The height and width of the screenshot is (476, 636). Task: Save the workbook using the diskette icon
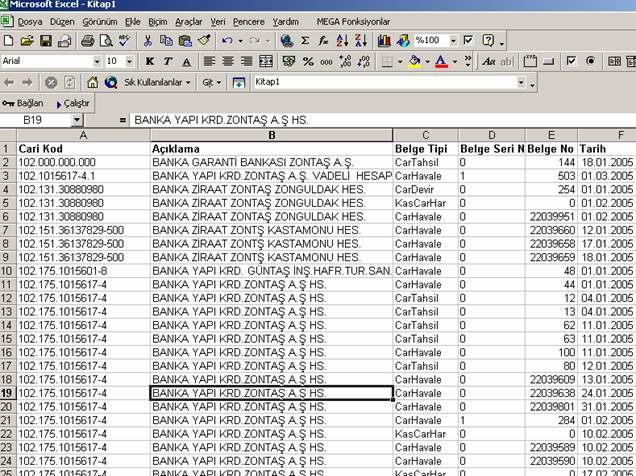45,41
